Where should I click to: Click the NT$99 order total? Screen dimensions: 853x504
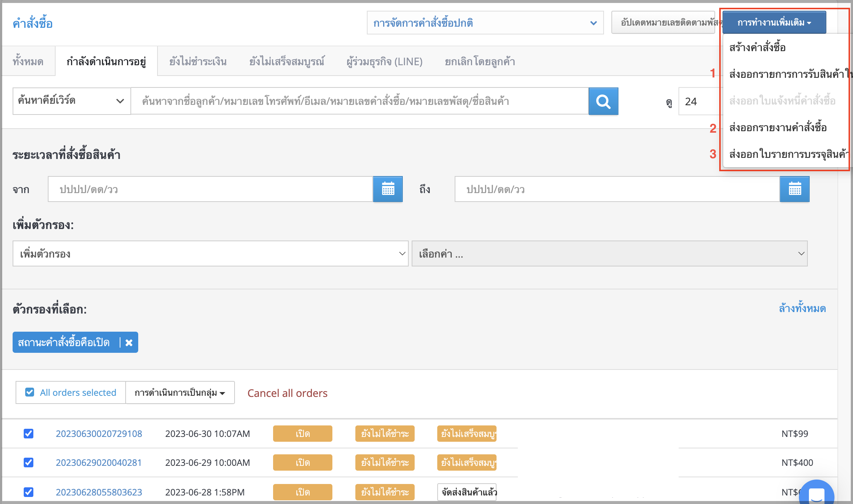pyautogui.click(x=795, y=433)
